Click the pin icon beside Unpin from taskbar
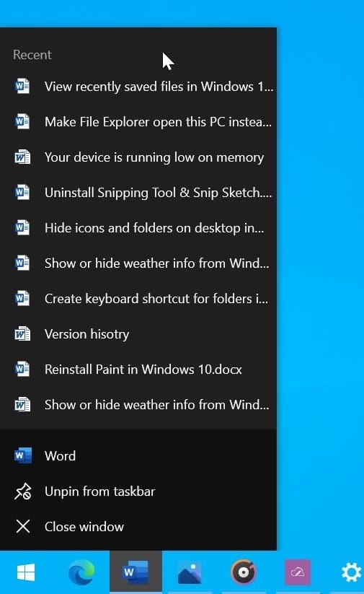This screenshot has height=594, width=364. [22, 492]
